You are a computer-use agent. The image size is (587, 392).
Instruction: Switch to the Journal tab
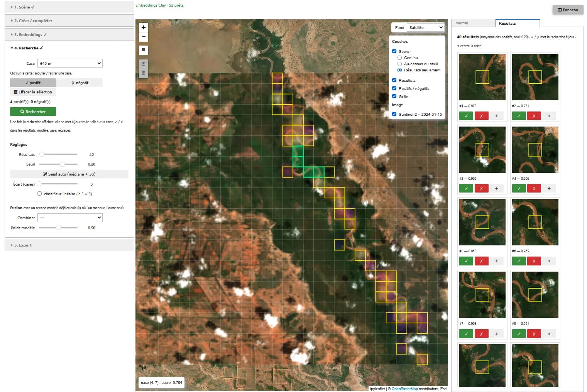coord(473,23)
